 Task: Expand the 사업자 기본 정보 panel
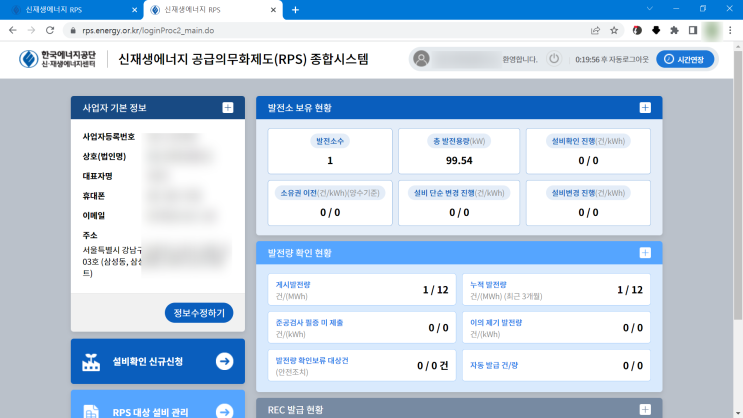(227, 108)
